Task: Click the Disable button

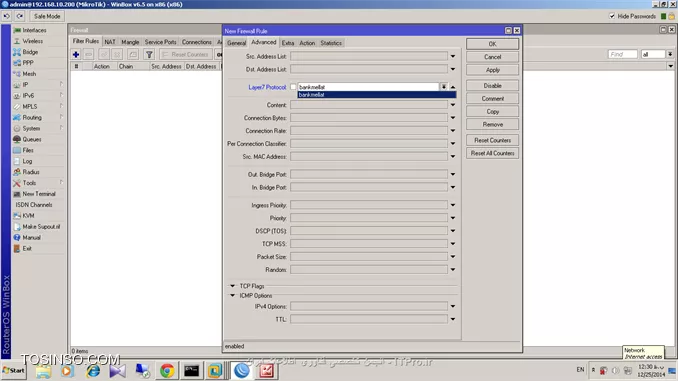Action: (x=493, y=86)
